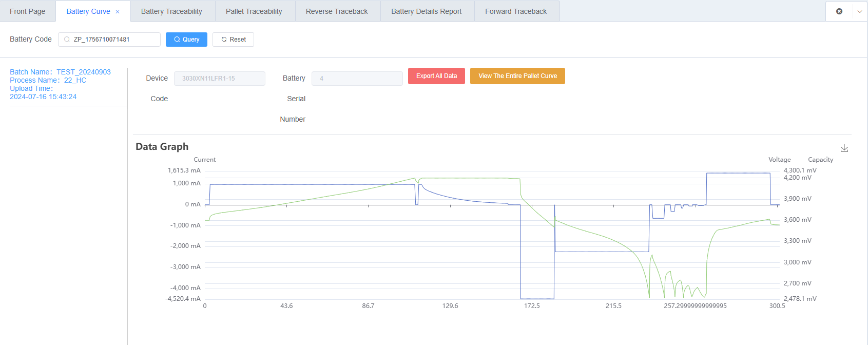Focus the Battery Code input field
The height and width of the screenshot is (345, 868).
coord(109,40)
